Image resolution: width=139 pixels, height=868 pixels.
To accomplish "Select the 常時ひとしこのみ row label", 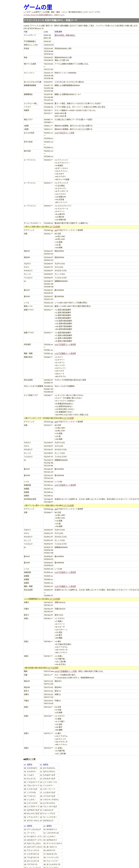I will pyautogui.click(x=31, y=45).
